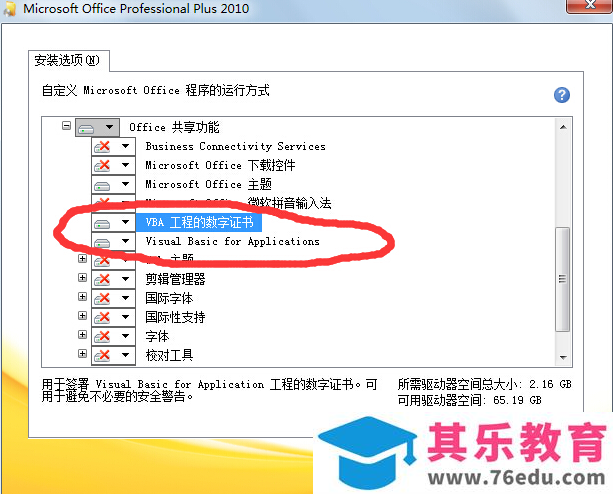Screen dimensions: 613x494
Task: Expand the 校对工具 tree node
Action: pyautogui.click(x=82, y=353)
